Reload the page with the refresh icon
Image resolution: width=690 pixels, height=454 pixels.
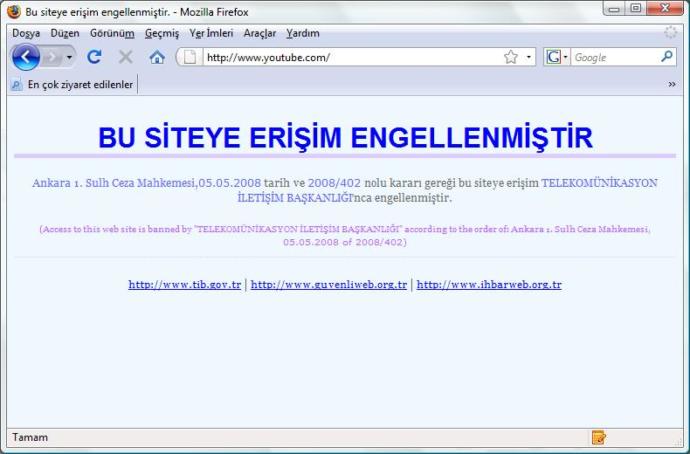(x=94, y=57)
